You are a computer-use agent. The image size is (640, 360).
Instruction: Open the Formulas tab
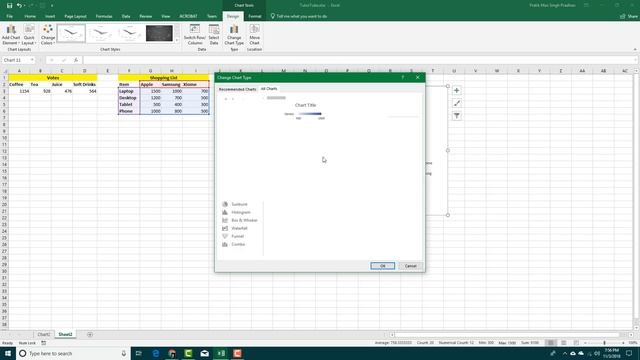pyautogui.click(x=104, y=16)
